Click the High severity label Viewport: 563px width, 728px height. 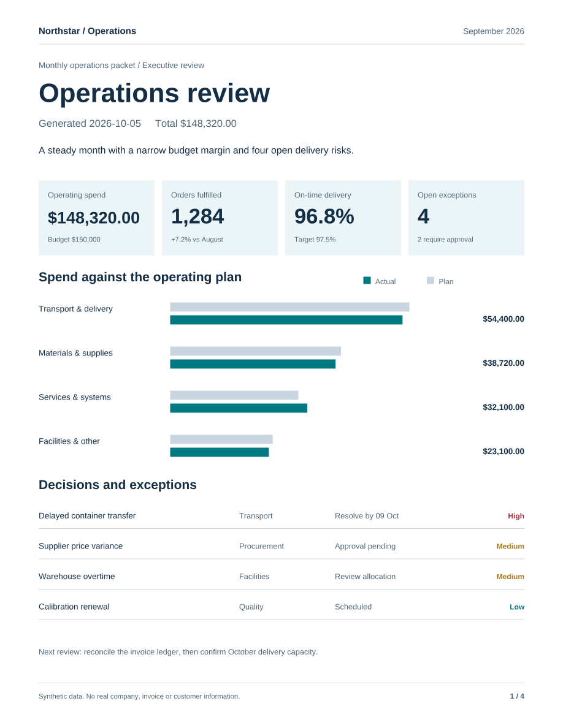point(516,516)
